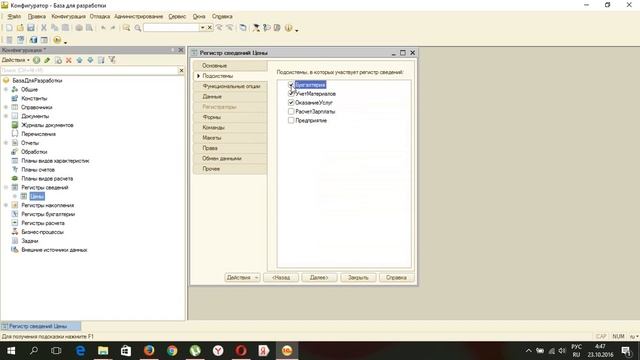Uncheck the ОказаниеУслуг subsystem checkbox
The width and height of the screenshot is (640, 360).
(x=291, y=102)
